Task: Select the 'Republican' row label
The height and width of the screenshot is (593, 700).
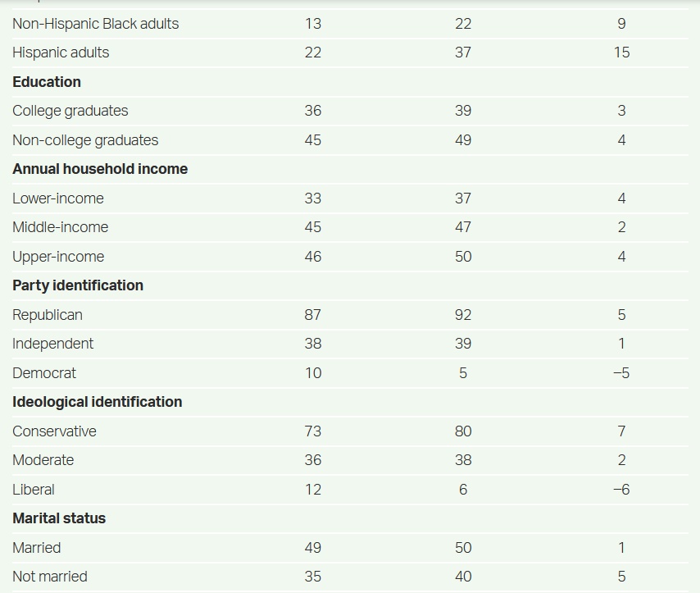Action: pyautogui.click(x=48, y=315)
